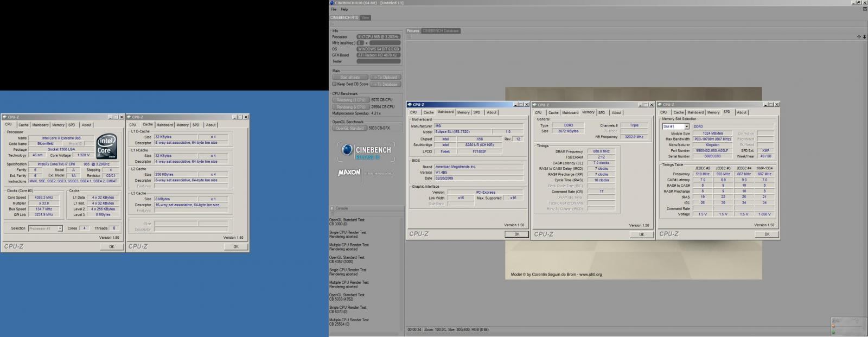
Task: Run the OpenGL Standard benchmark
Action: [x=349, y=128]
